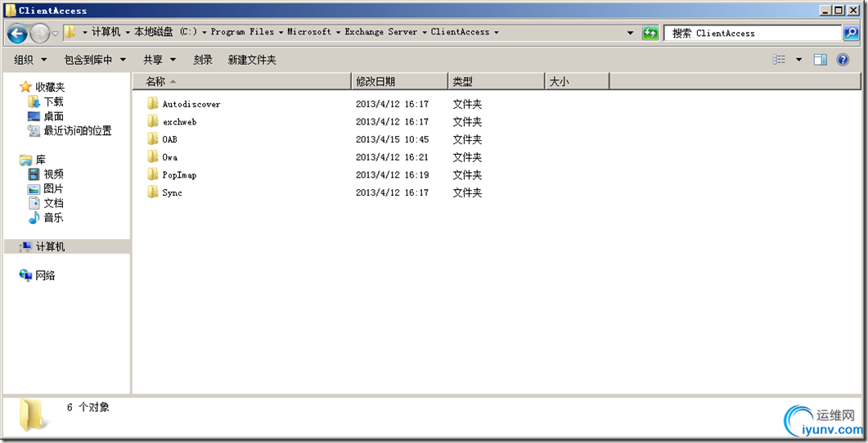Open the 包含到库中 menu
This screenshot has height=443, width=868.
coord(95,60)
